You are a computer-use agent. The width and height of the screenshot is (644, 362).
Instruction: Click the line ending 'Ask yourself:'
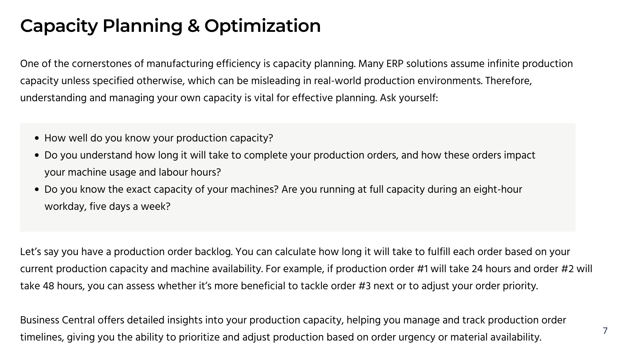tap(229, 98)
